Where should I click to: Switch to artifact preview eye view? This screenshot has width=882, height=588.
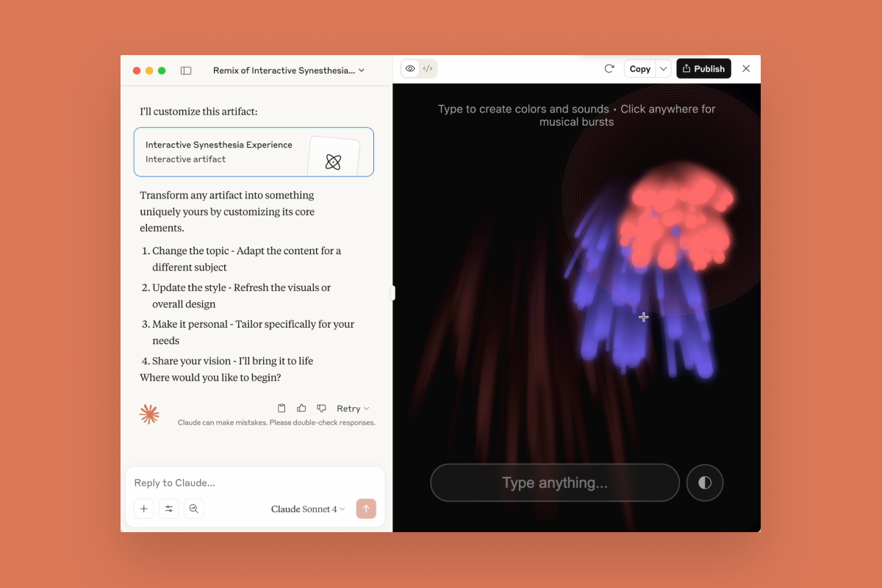point(410,68)
